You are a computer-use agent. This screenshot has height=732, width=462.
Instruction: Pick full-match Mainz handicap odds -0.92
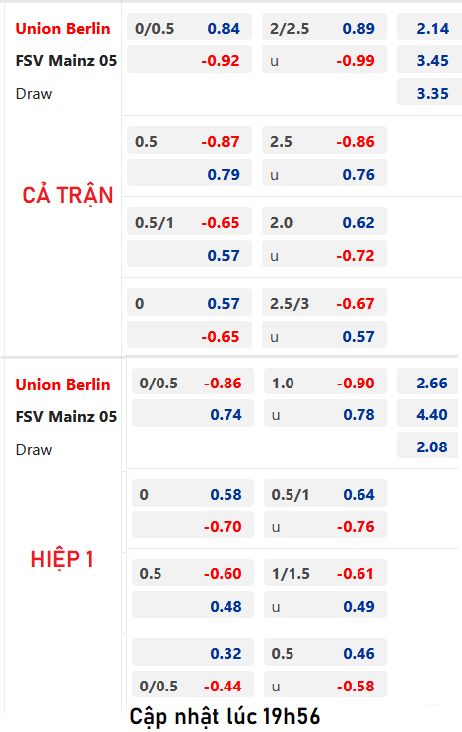(189, 60)
